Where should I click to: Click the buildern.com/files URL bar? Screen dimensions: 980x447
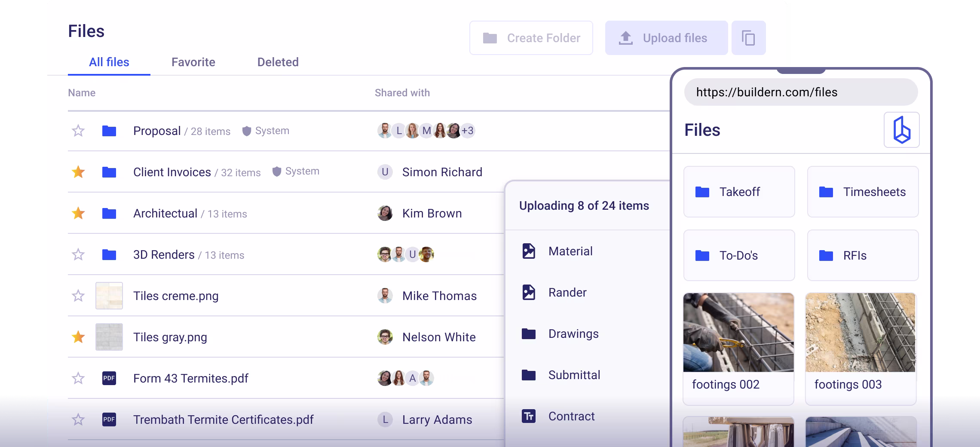click(x=801, y=92)
